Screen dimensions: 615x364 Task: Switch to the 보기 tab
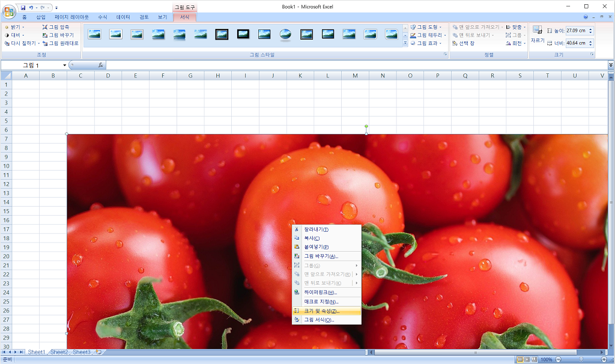pyautogui.click(x=162, y=17)
